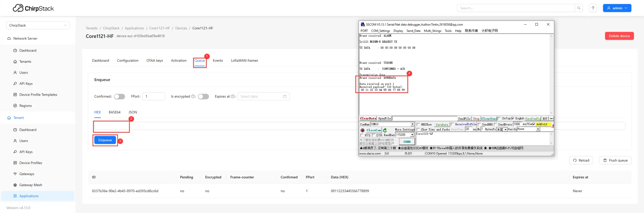Image resolution: width=644 pixels, height=213 pixels.
Task: Open the BaudRate 115200 dropdown
Action: 412,135
